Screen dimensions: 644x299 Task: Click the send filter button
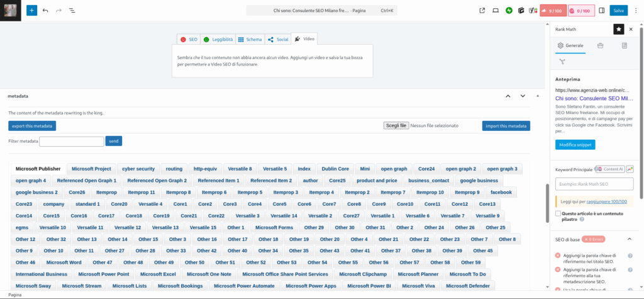click(114, 141)
